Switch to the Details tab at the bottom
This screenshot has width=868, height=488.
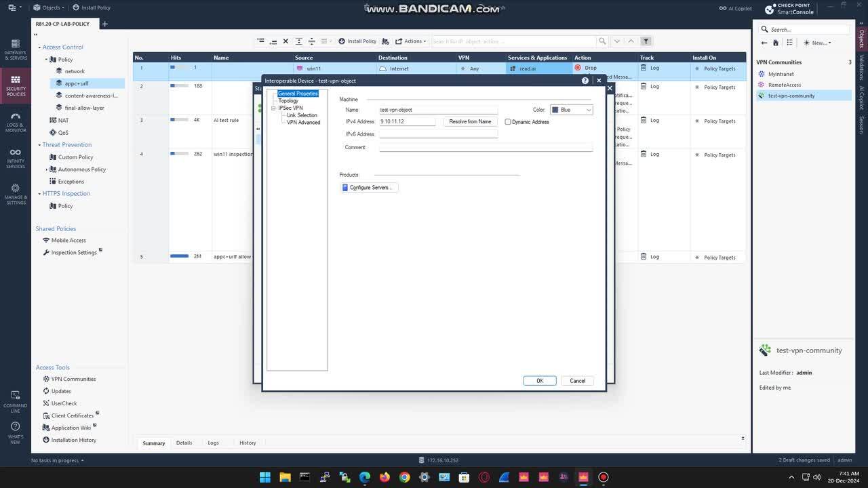click(184, 443)
